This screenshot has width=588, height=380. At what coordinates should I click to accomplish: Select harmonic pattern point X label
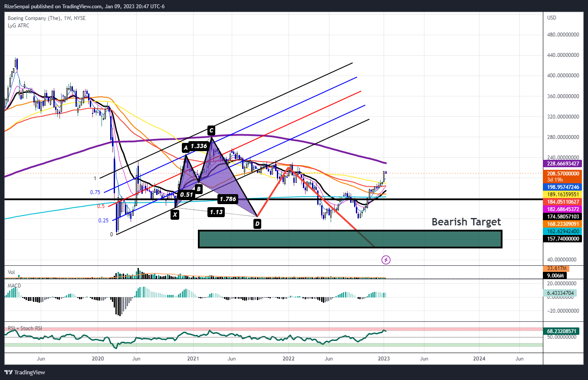click(x=174, y=215)
